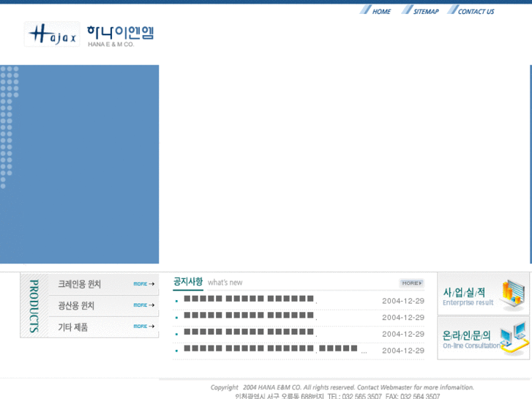Click the last notice's date 2004-12-29
The height and width of the screenshot is (399, 532).
tap(403, 351)
